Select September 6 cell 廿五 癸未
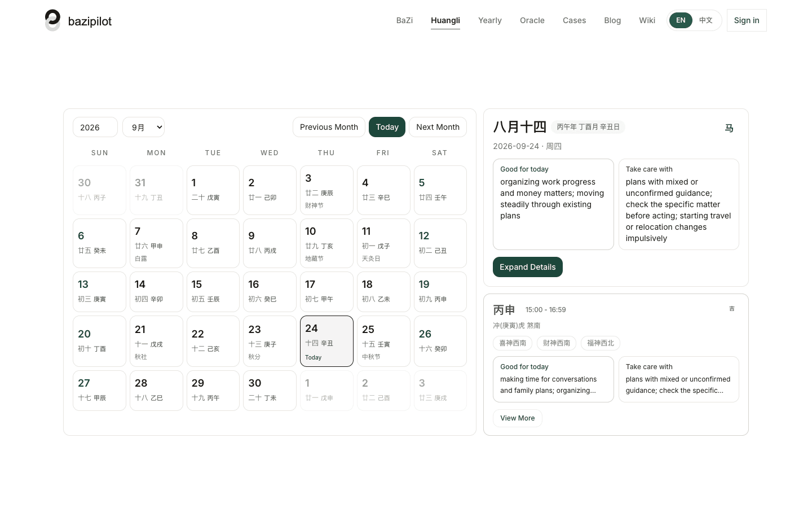 (x=99, y=243)
